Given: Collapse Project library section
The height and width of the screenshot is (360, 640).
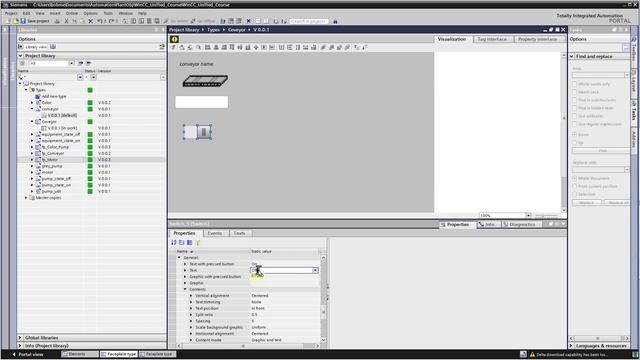Looking at the screenshot, I should coord(20,56).
